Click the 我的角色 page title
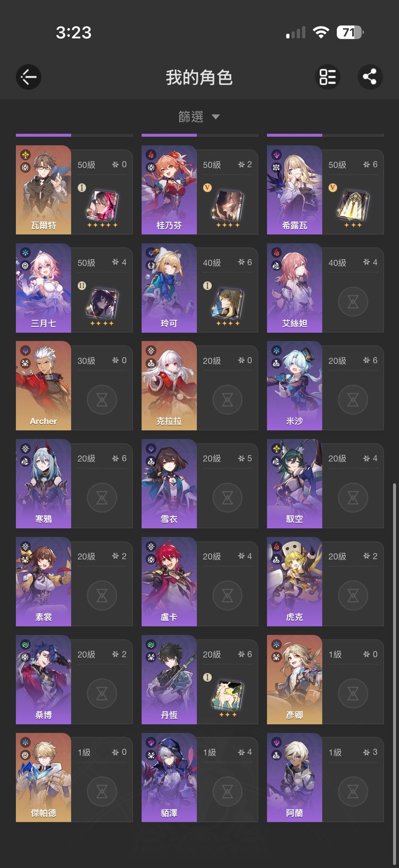This screenshot has height=868, width=399. pyautogui.click(x=199, y=78)
